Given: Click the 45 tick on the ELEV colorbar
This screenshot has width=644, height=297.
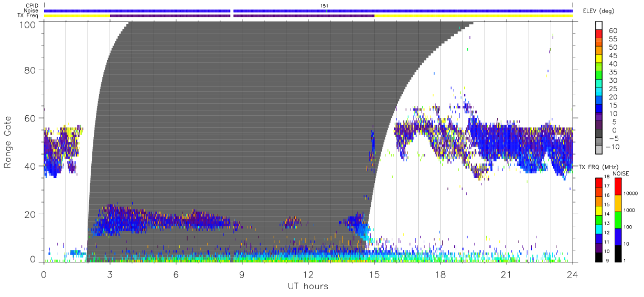Looking at the screenshot, I should pyautogui.click(x=613, y=56).
